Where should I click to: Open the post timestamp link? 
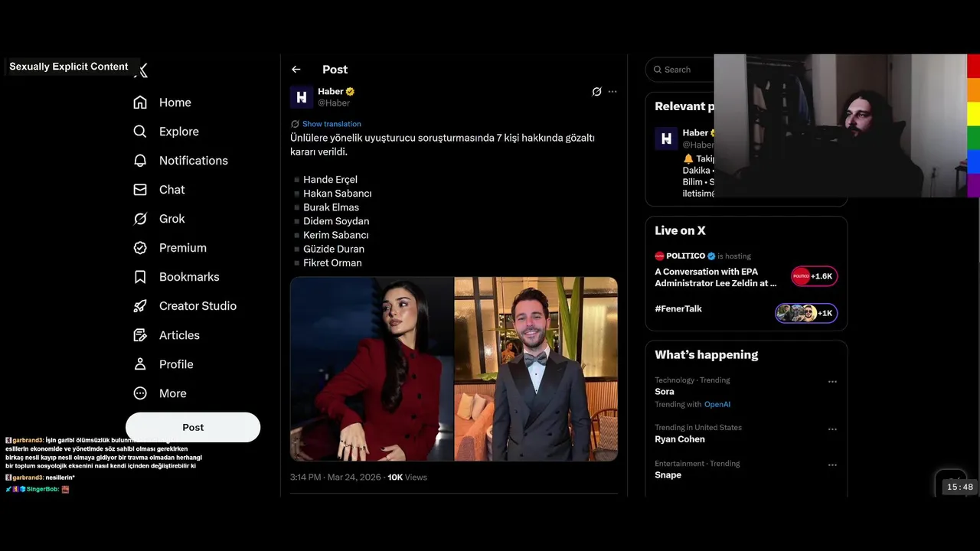pos(336,478)
